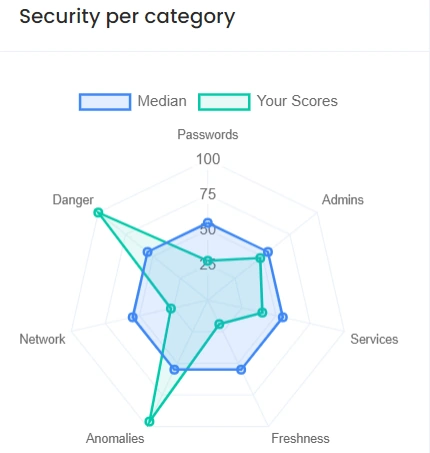Click the Median legend label text
Viewport: 430px width, 453px height.
click(162, 101)
